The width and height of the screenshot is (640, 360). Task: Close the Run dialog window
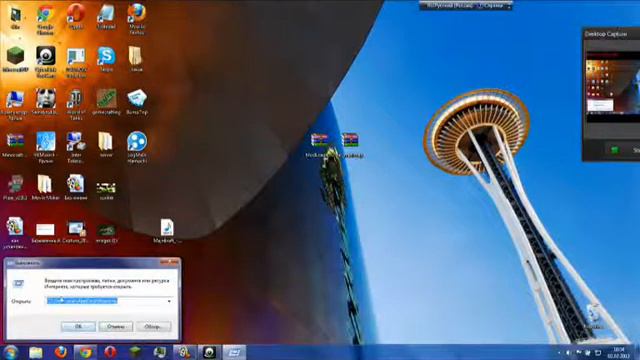[x=170, y=262]
